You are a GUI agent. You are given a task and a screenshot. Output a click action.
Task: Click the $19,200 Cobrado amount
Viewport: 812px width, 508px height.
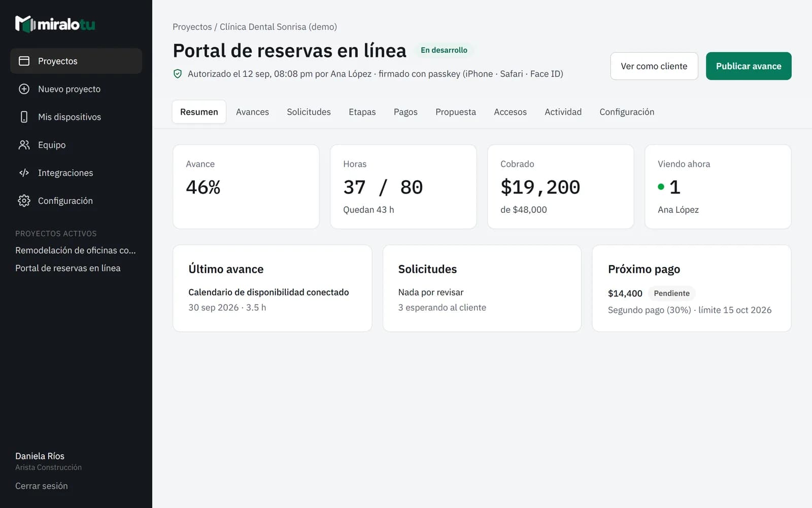pyautogui.click(x=540, y=187)
